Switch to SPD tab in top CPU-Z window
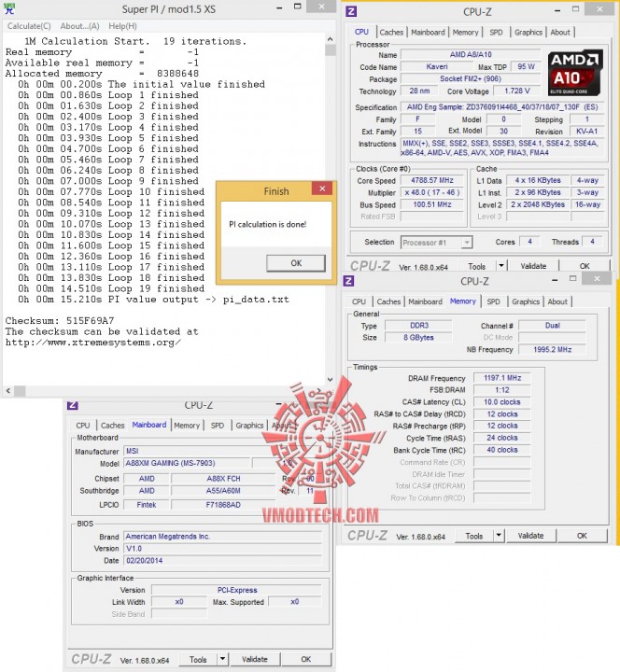Viewport: 620px width, 672px height. pyautogui.click(x=496, y=32)
